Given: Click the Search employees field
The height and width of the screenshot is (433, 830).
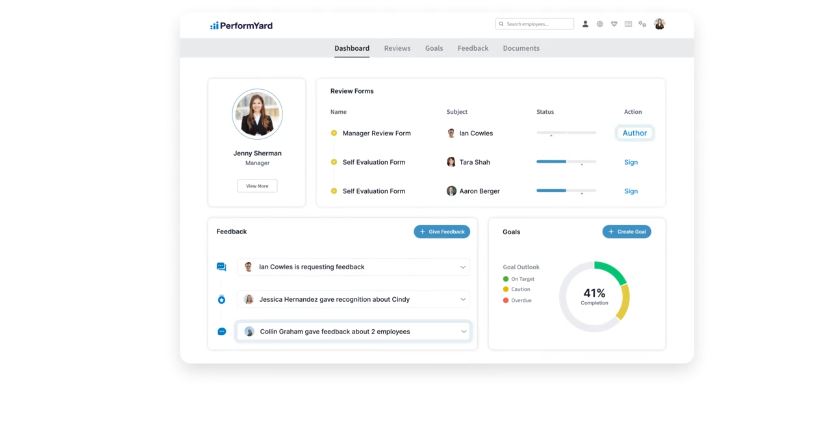Looking at the screenshot, I should click(535, 24).
